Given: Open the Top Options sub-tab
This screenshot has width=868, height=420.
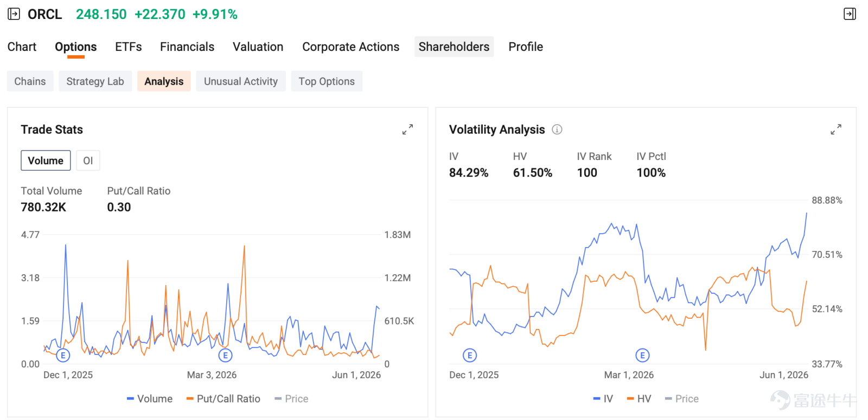Looking at the screenshot, I should pyautogui.click(x=327, y=81).
